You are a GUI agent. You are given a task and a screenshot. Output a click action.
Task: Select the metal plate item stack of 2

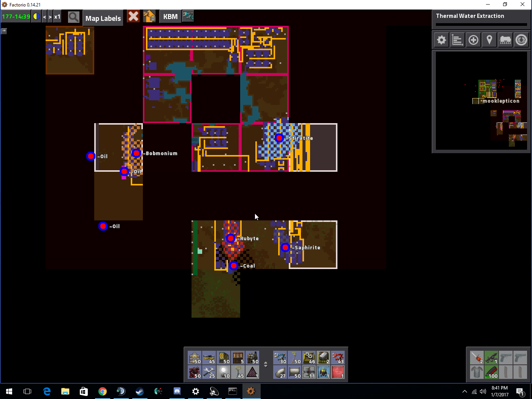[323, 358]
